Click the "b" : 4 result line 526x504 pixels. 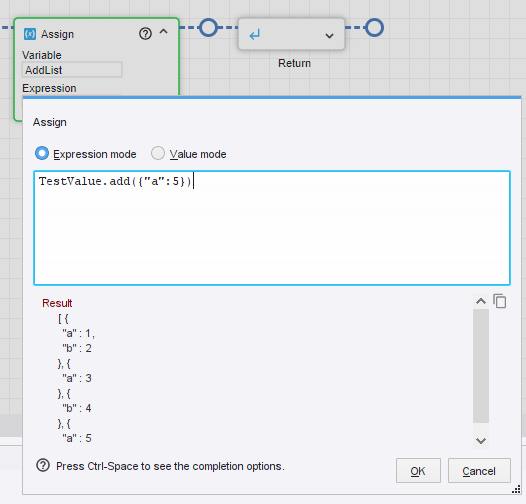pos(77,408)
